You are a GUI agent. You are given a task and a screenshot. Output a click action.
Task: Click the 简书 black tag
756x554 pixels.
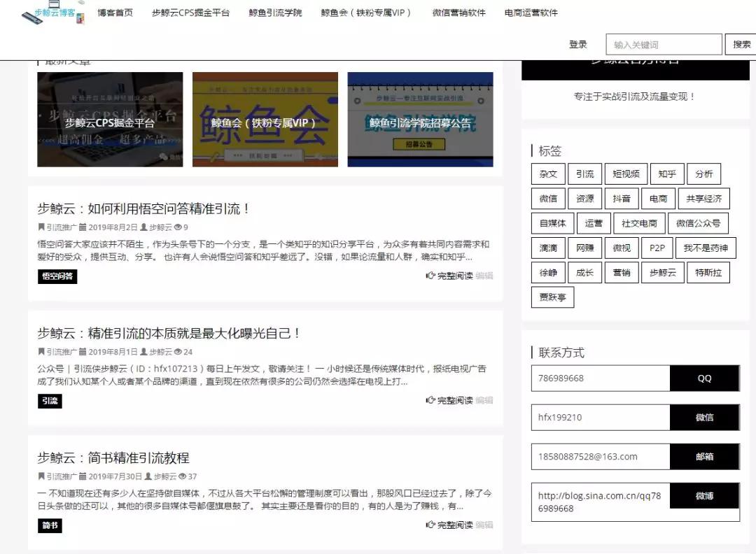click(50, 525)
